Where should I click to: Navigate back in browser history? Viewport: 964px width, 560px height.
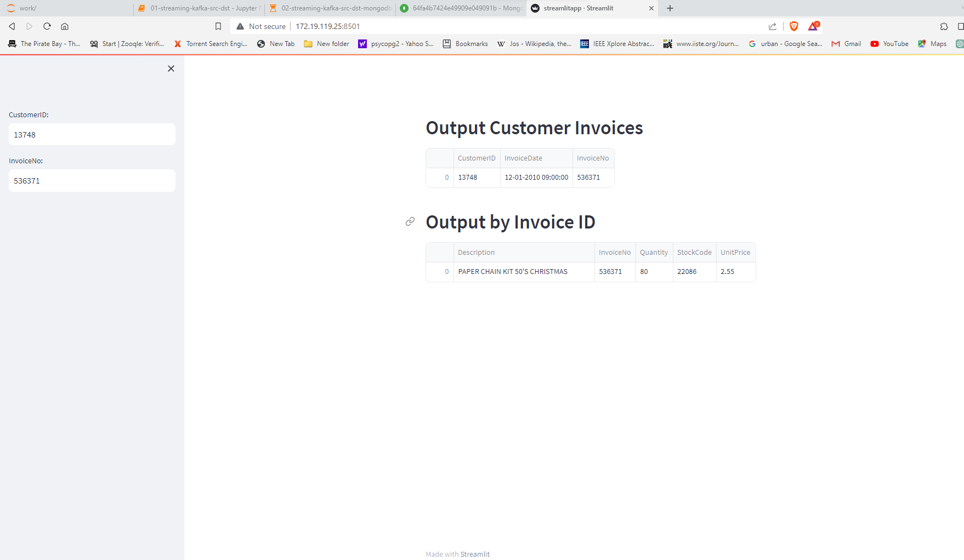(12, 26)
